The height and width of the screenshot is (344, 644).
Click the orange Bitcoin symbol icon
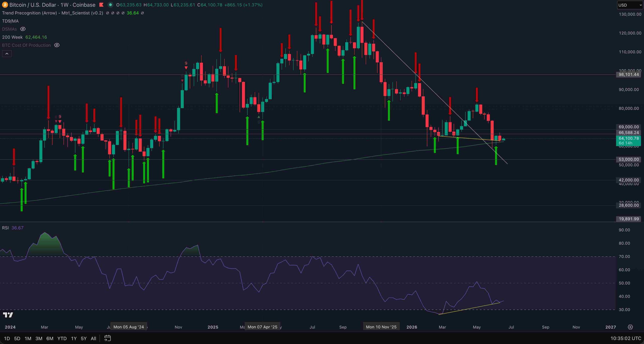(x=5, y=5)
